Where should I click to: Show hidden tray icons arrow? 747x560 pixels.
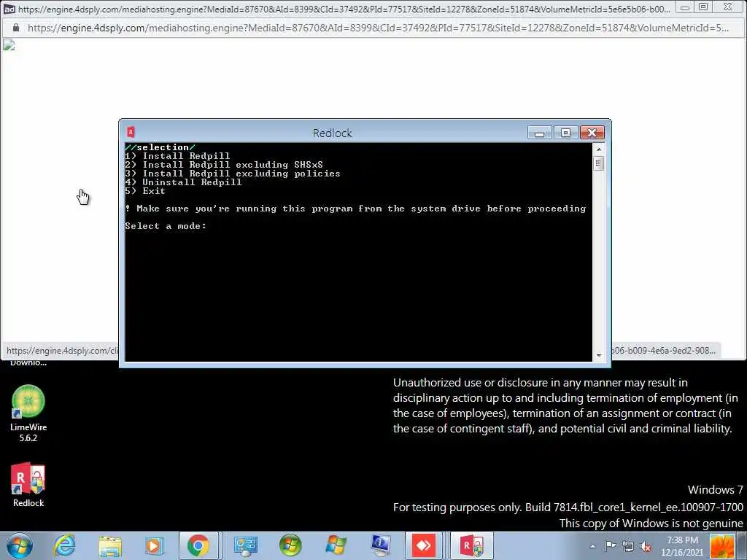click(592, 546)
